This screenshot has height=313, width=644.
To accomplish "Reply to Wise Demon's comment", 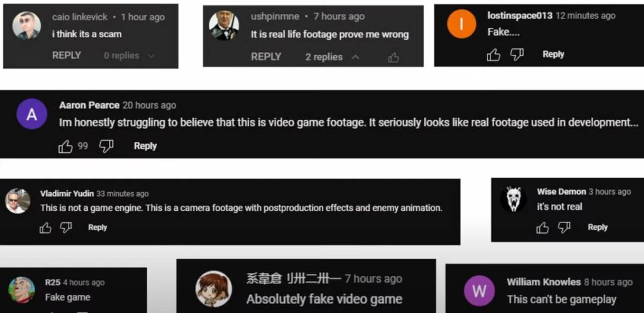I will point(597,227).
